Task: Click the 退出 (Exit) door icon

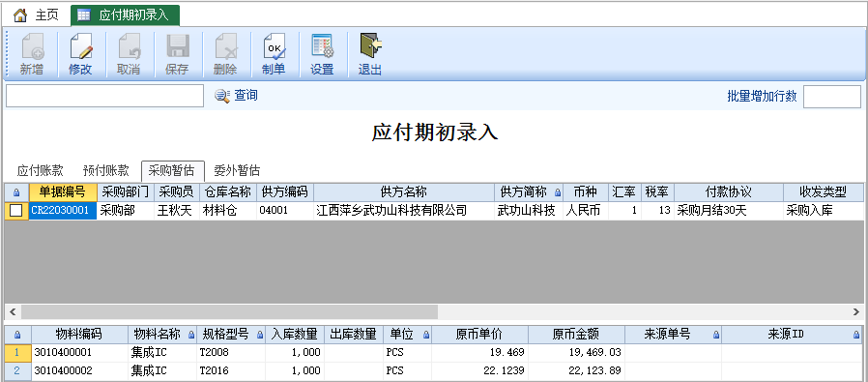Action: (x=370, y=46)
